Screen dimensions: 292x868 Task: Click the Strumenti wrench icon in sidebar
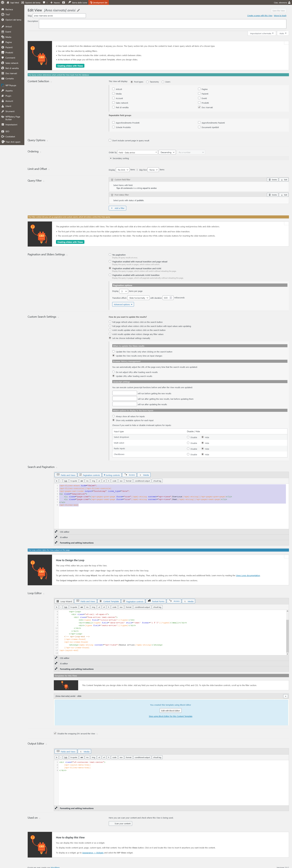pos(3,111)
